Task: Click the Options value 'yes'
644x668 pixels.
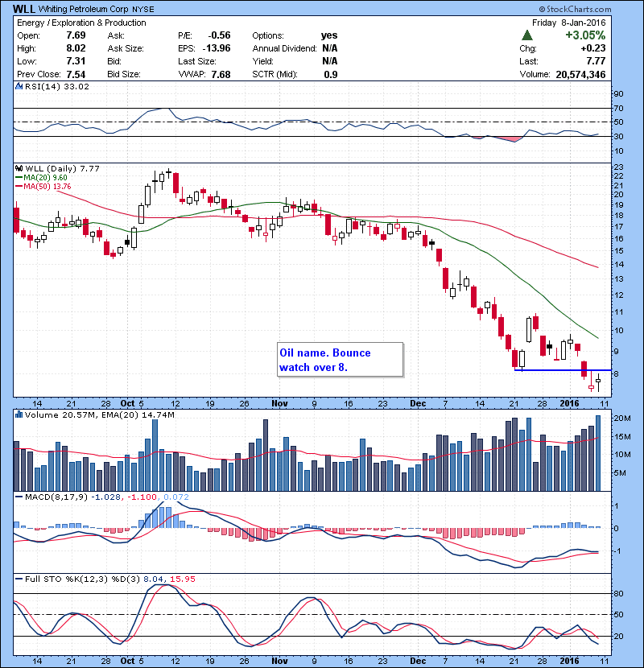Action: click(329, 35)
